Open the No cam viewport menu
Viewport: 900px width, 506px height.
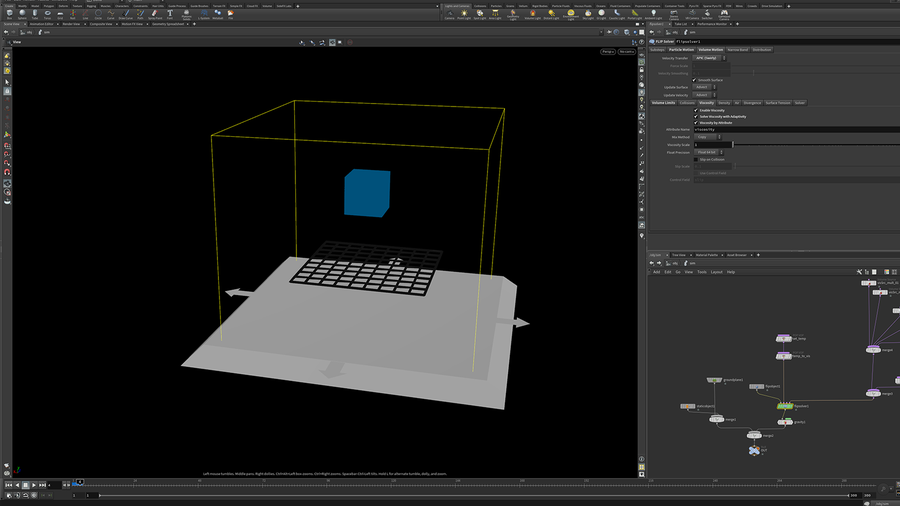pos(626,52)
